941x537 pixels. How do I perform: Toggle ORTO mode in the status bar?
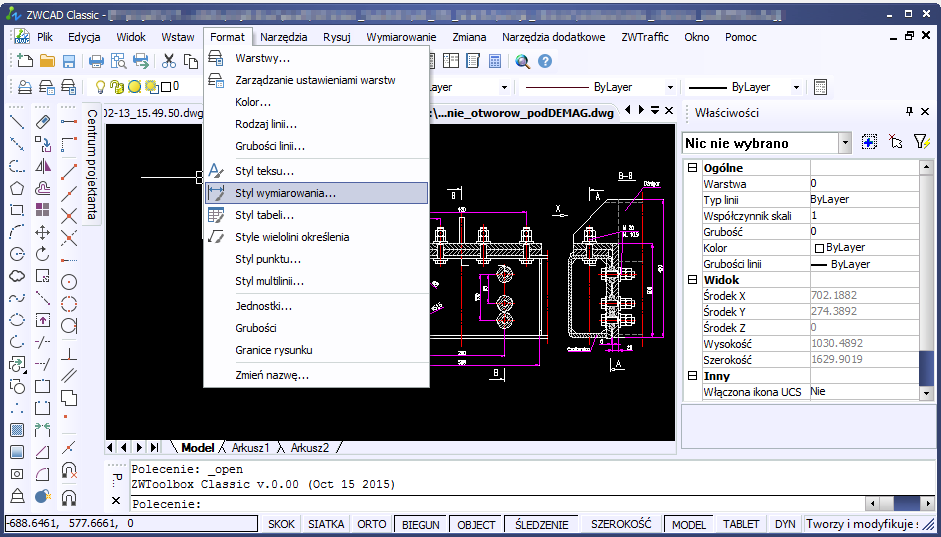click(371, 524)
